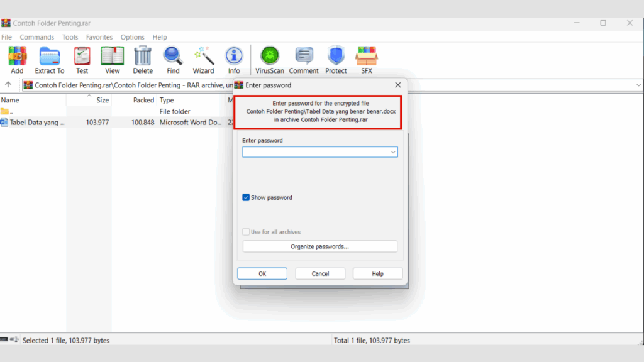The width and height of the screenshot is (644, 362).
Task: Start the Find tool
Action: pyautogui.click(x=173, y=57)
